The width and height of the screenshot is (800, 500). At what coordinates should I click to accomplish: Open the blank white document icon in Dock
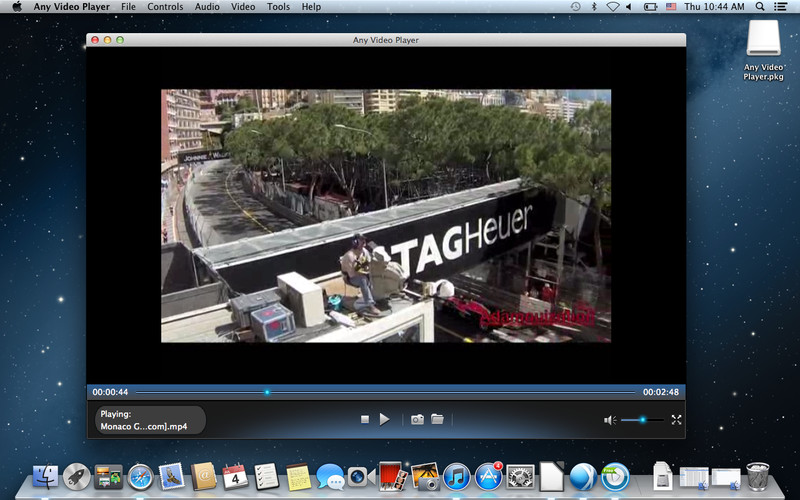[x=552, y=477]
